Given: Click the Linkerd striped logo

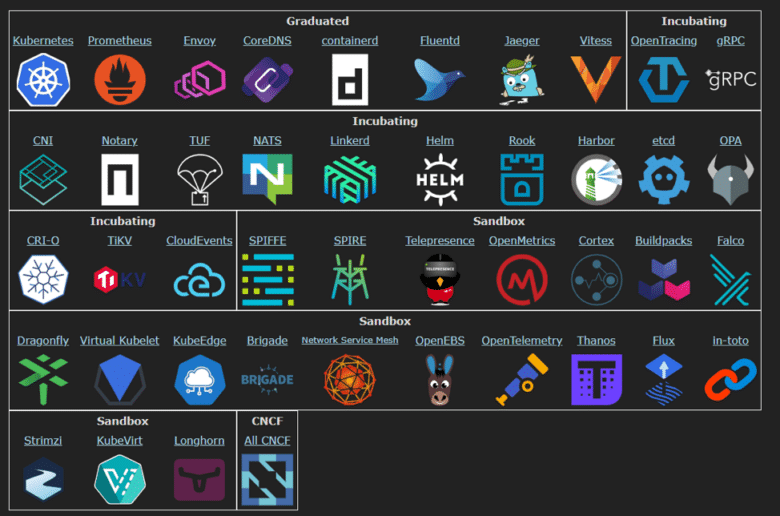Looking at the screenshot, I should (350, 180).
